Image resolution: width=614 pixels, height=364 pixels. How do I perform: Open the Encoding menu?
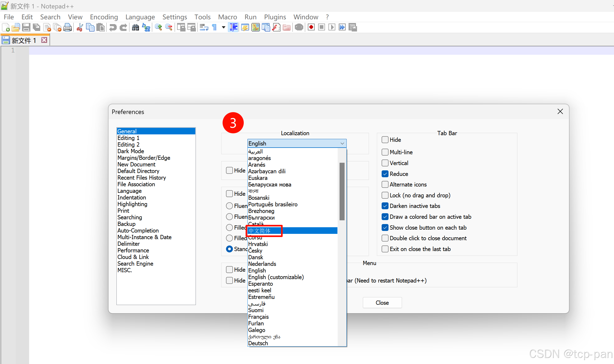tap(104, 17)
